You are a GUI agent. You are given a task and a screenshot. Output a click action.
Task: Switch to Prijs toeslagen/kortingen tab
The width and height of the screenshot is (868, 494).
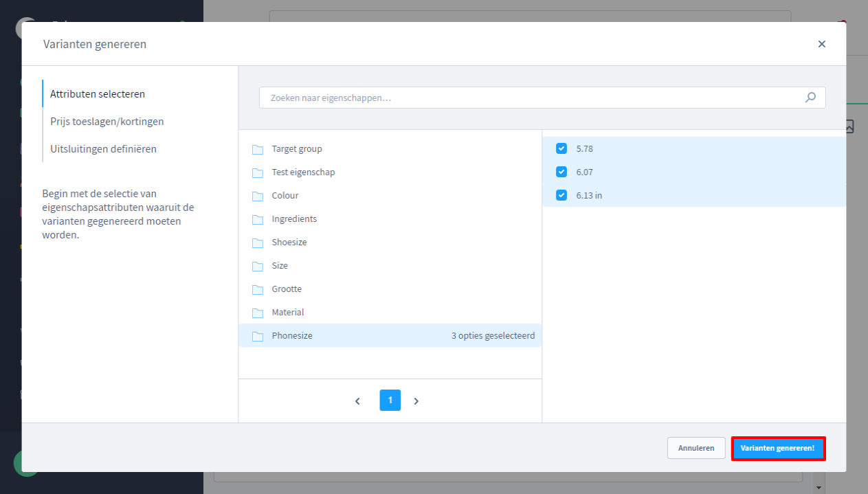pos(107,122)
